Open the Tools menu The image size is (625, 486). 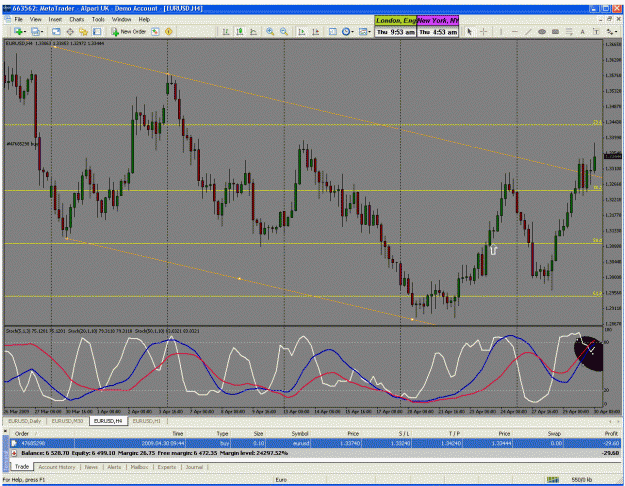pyautogui.click(x=98, y=19)
